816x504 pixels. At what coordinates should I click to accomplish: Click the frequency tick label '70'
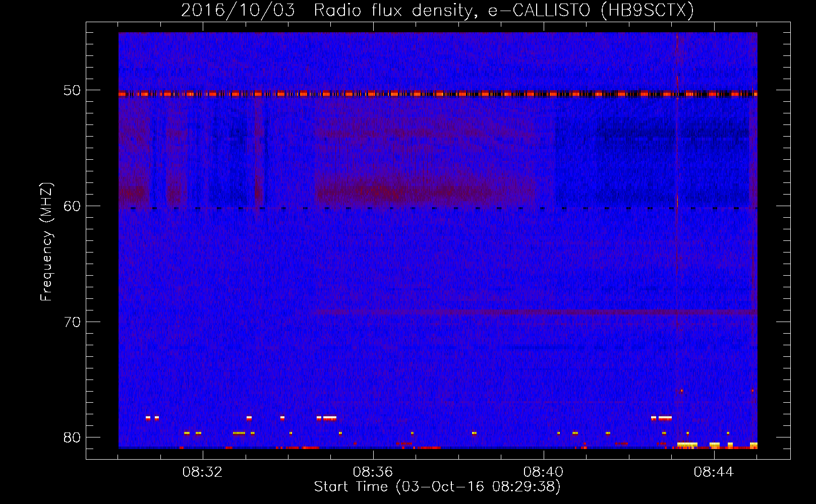coord(72,322)
